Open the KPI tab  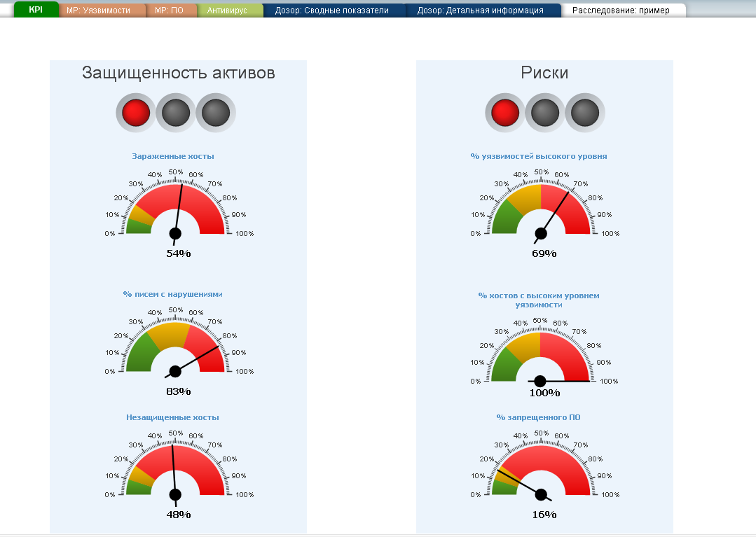[36, 10]
